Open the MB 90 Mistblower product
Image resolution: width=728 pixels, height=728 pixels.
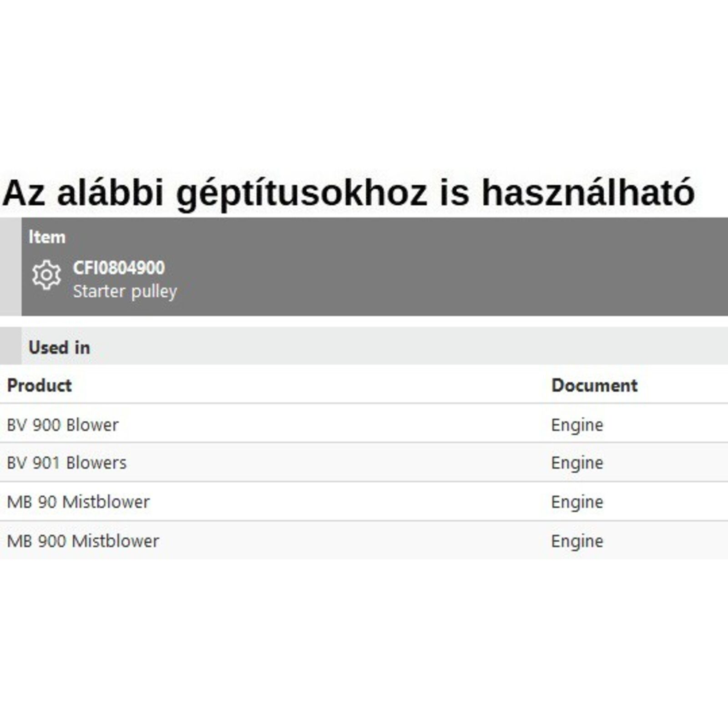pos(78,502)
